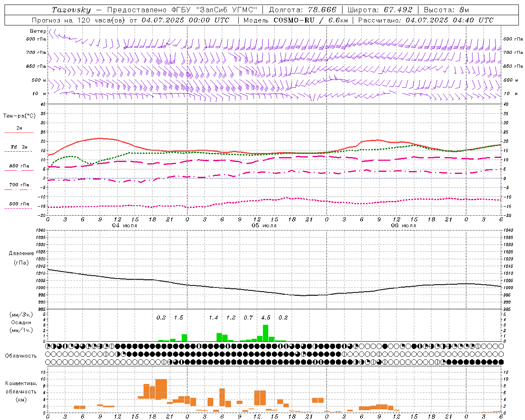The width and height of the screenshot is (525, 420).
Task: Click the '(мм/1ч.)' hourly precipitation unit label
Action: 21,330
